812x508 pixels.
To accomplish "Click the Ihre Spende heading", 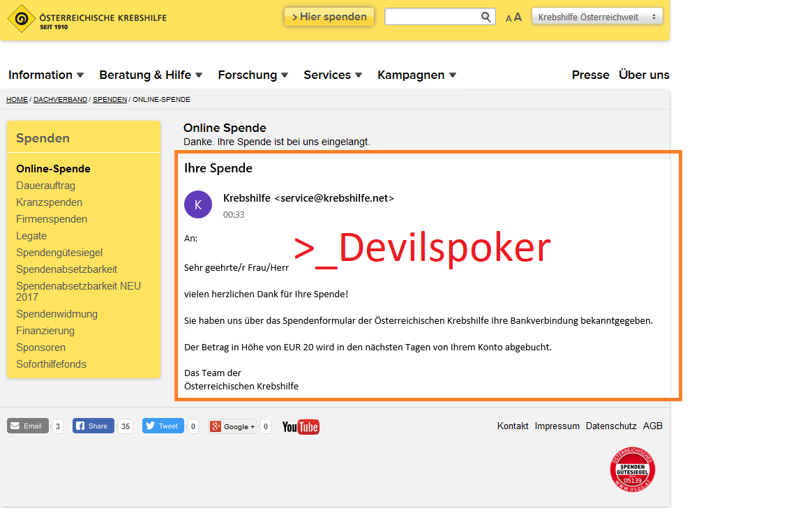I will [x=218, y=168].
